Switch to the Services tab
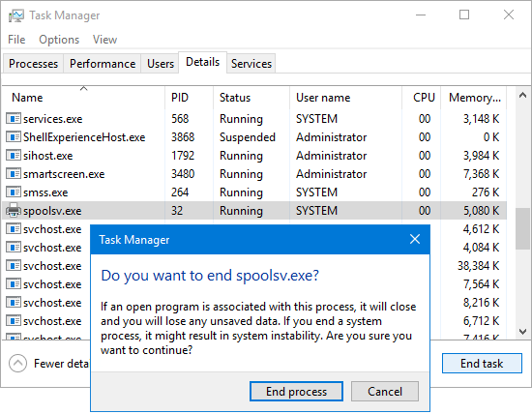Screen dimensions: 532x414 [251, 64]
